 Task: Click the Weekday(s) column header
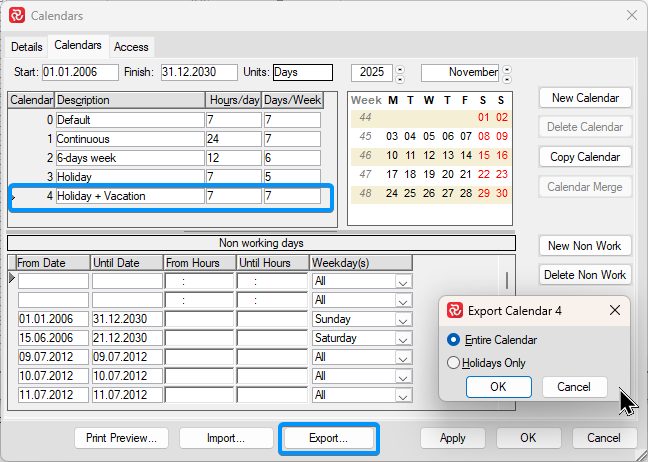[x=361, y=263]
